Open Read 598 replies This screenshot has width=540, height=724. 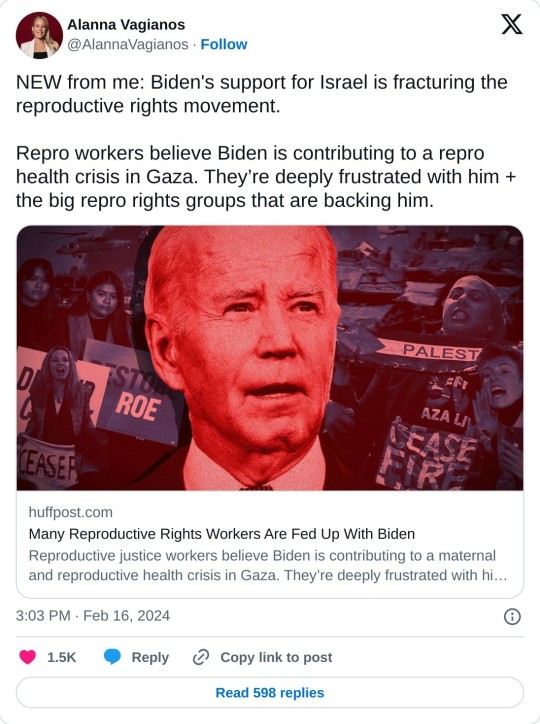(x=270, y=693)
